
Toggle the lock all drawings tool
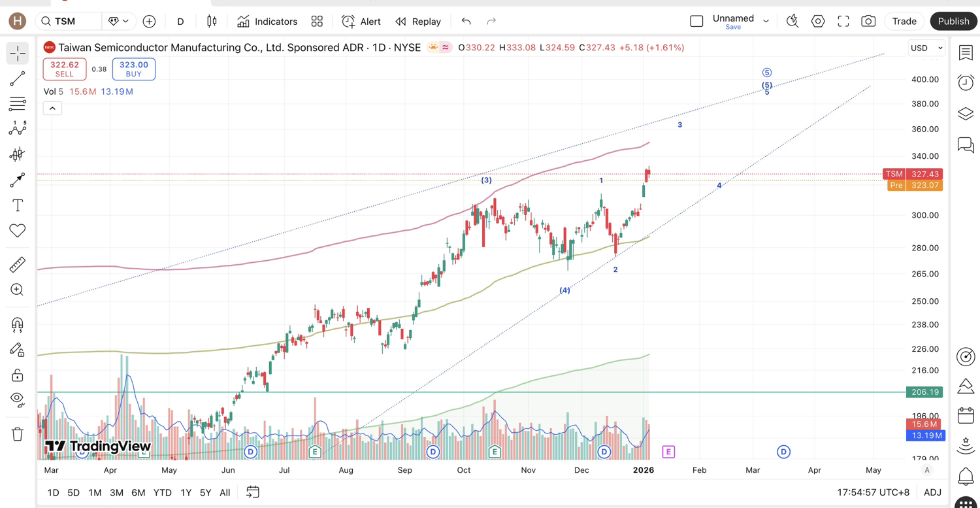(x=18, y=375)
